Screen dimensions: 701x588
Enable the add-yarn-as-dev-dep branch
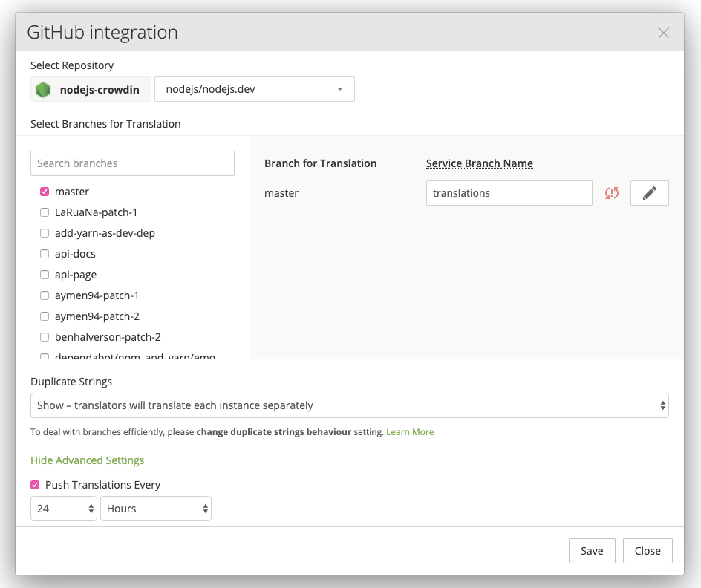pos(45,233)
